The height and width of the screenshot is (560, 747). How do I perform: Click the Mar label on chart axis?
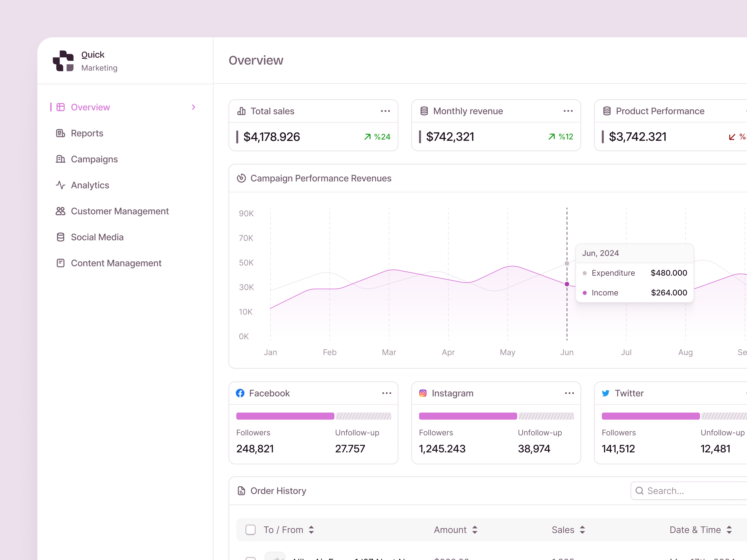point(389,352)
